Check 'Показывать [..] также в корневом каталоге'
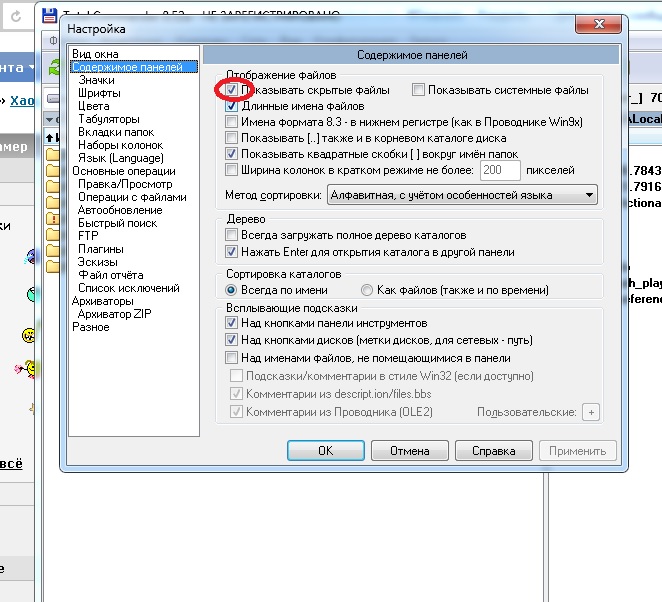This screenshot has width=662, height=602. click(x=231, y=138)
